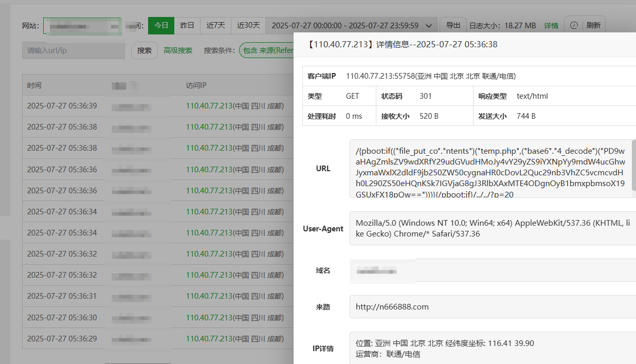Click the 域名 domain field
636x364 pixels.
point(493,270)
